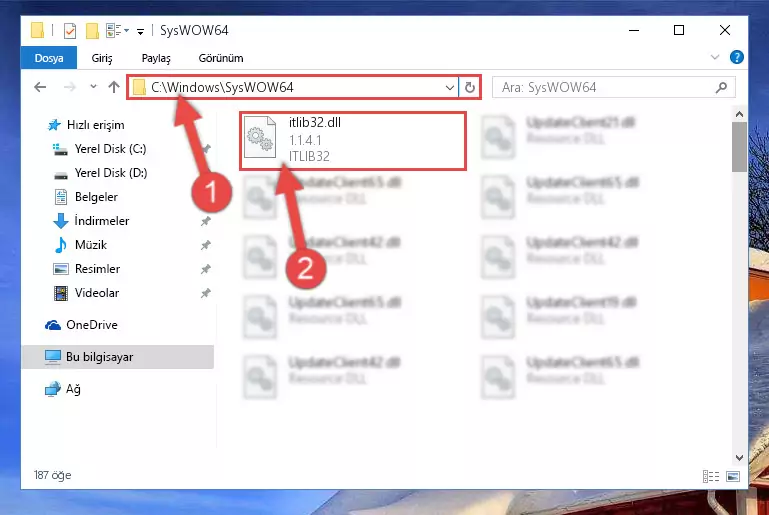Click the pin icon next to Videolar

[205, 293]
